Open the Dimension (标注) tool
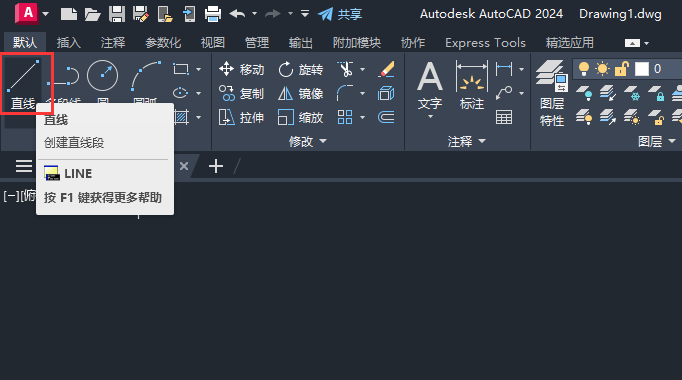The height and width of the screenshot is (380, 682). click(x=472, y=85)
